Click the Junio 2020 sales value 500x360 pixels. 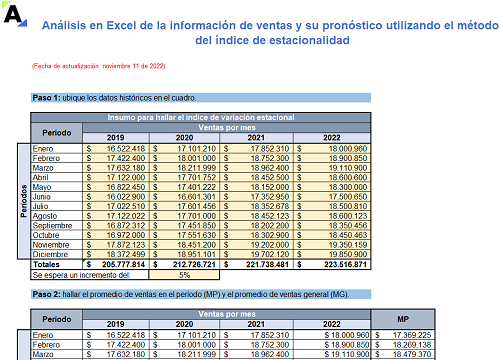pos(184,197)
